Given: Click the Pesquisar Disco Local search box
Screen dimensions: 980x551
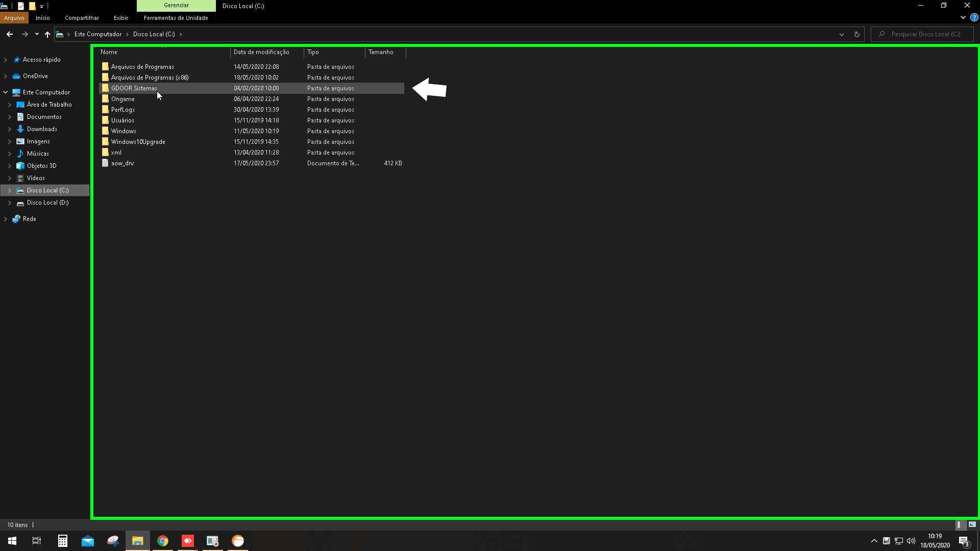Looking at the screenshot, I should pos(925,34).
